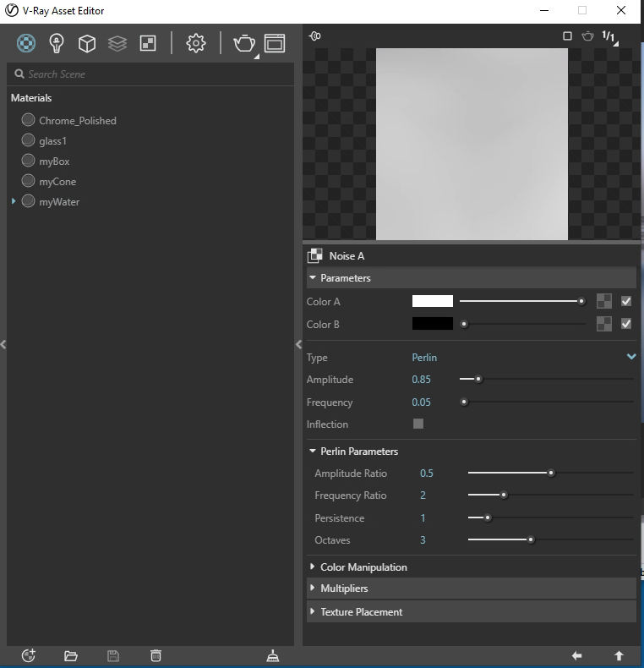Click the Noise A texture preview
This screenshot has height=668, width=644.
coord(472,144)
